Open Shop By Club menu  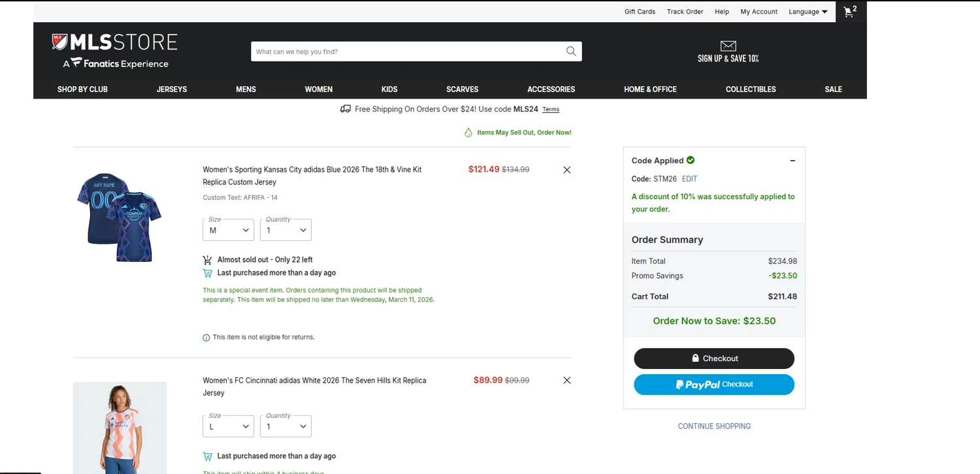click(x=82, y=89)
